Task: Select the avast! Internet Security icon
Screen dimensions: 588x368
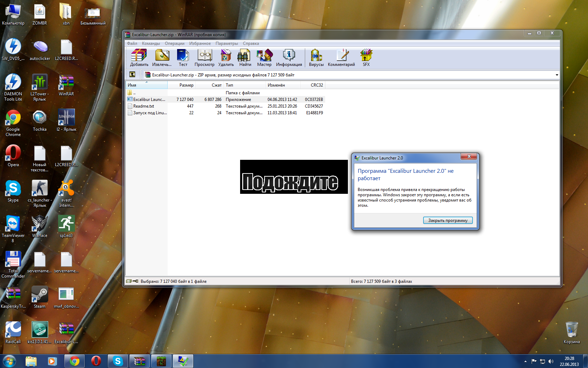Action: pos(66,194)
